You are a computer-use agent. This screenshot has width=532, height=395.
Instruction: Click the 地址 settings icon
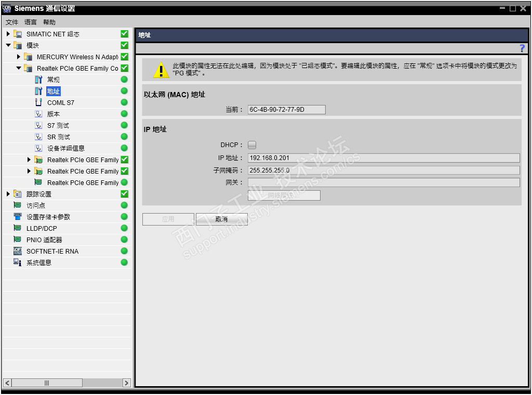click(38, 91)
